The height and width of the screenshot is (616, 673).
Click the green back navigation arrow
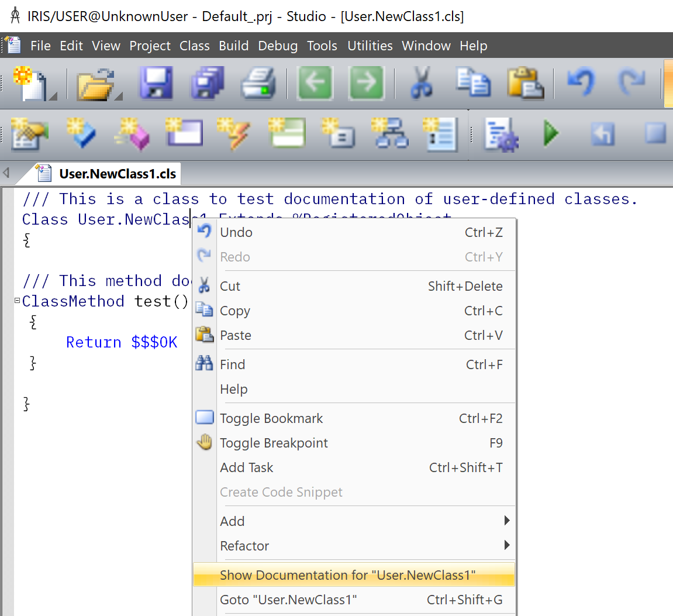click(x=315, y=82)
